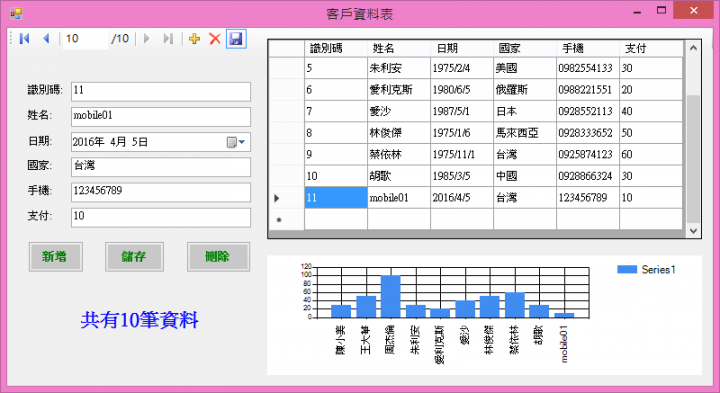The height and width of the screenshot is (393, 720).
Task: Select date cell 1975/11/1
Action: (461, 154)
